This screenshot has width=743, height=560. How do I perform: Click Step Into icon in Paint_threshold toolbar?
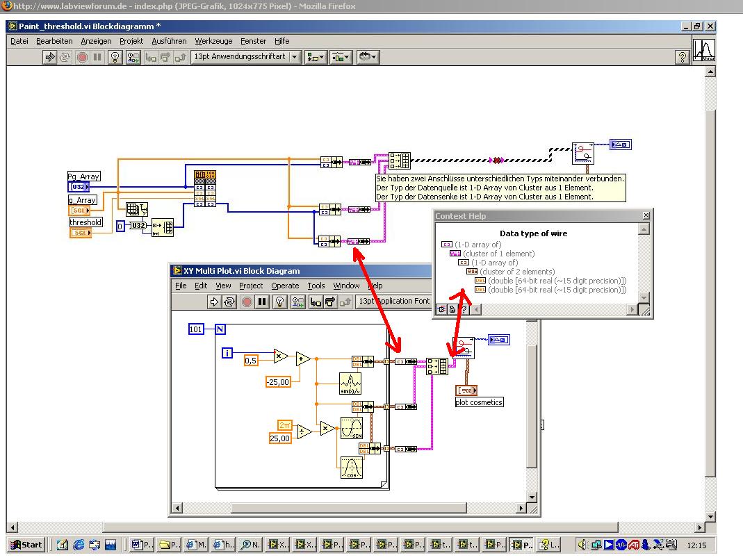pyautogui.click(x=151, y=58)
